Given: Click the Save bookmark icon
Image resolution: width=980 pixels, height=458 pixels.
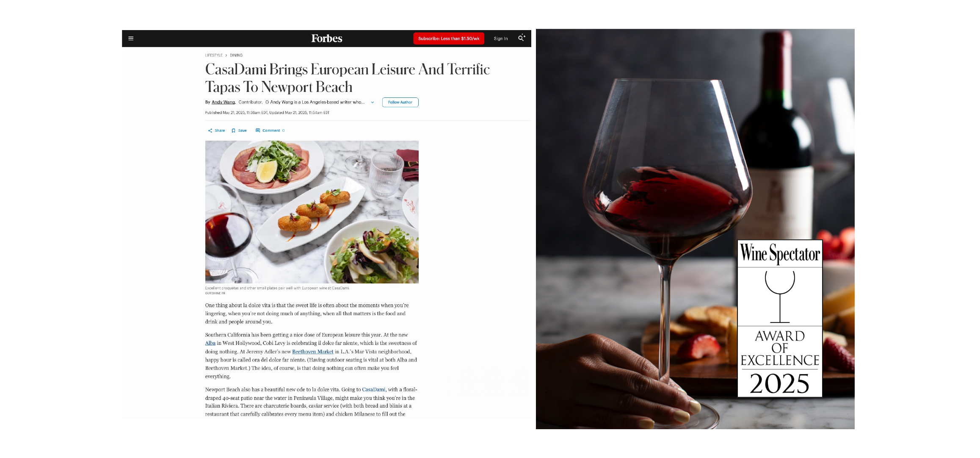Looking at the screenshot, I should click(x=233, y=130).
